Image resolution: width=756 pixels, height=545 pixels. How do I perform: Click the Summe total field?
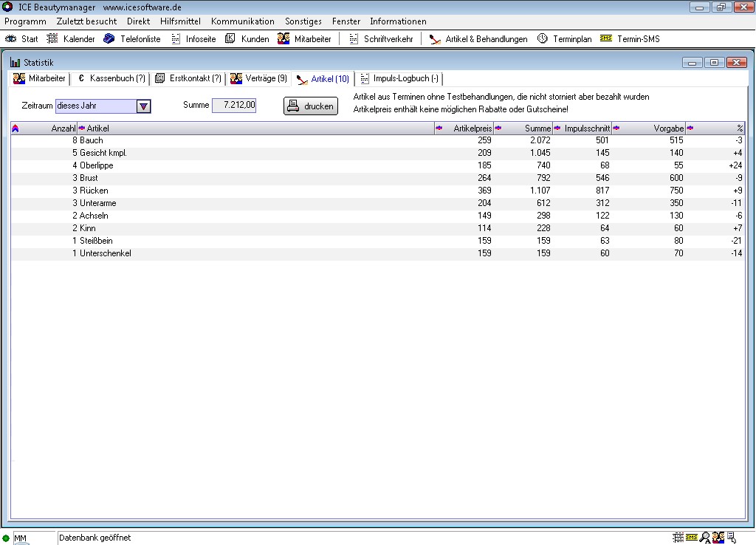click(x=234, y=106)
